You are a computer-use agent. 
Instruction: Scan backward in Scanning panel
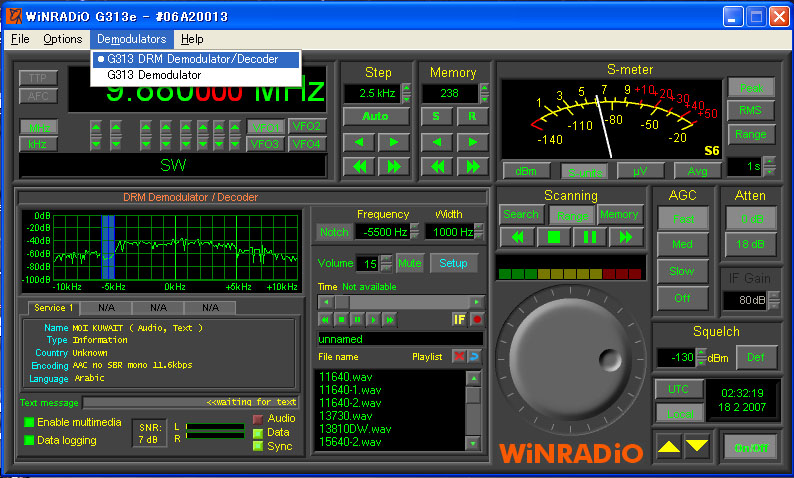pyautogui.click(x=517, y=237)
